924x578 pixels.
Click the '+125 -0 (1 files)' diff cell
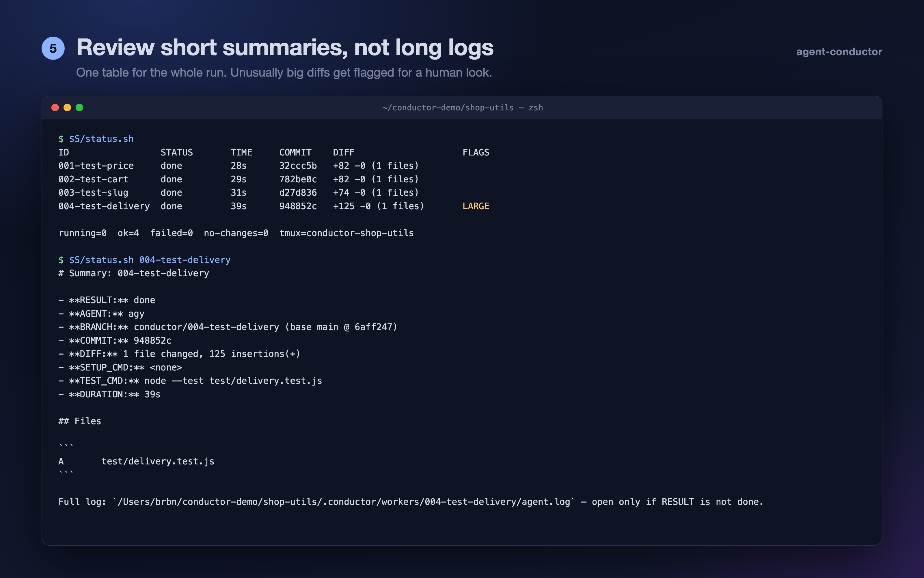tap(378, 206)
